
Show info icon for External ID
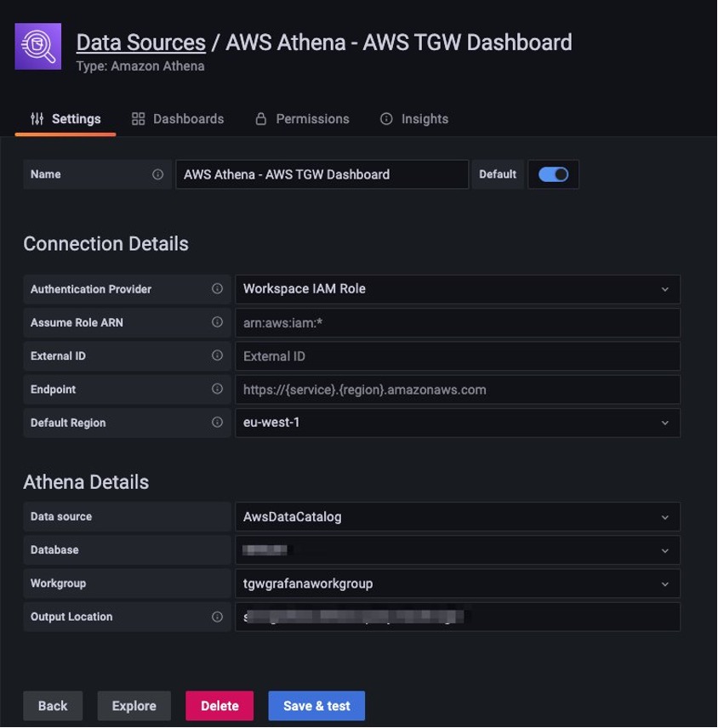(217, 355)
